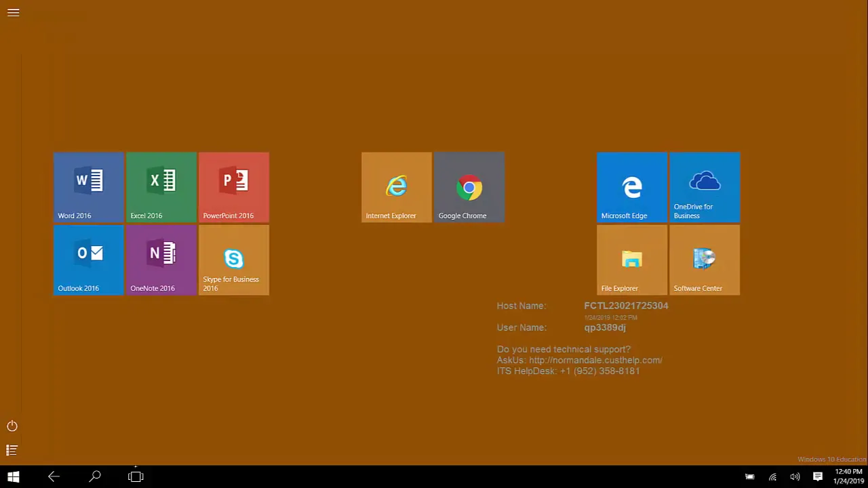Click the Power button icon
This screenshot has width=868, height=488.
[12, 426]
